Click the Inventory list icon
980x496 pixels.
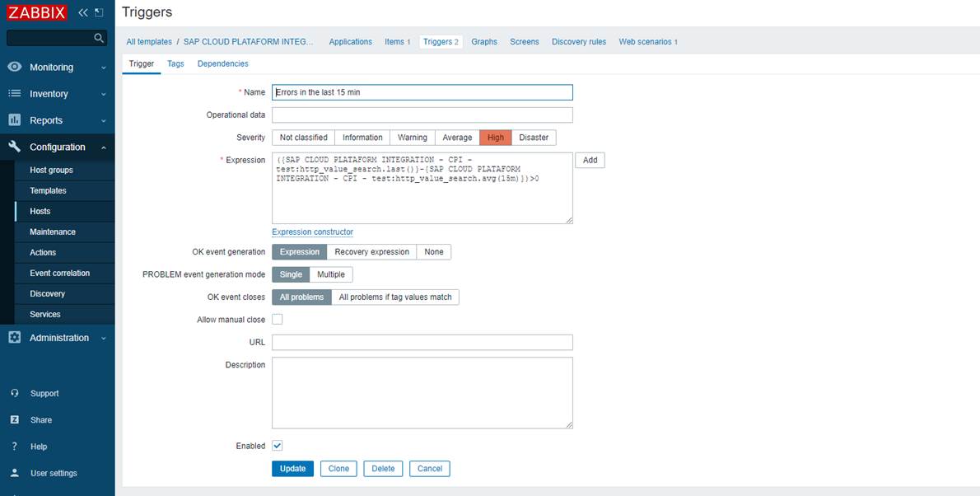click(x=14, y=94)
